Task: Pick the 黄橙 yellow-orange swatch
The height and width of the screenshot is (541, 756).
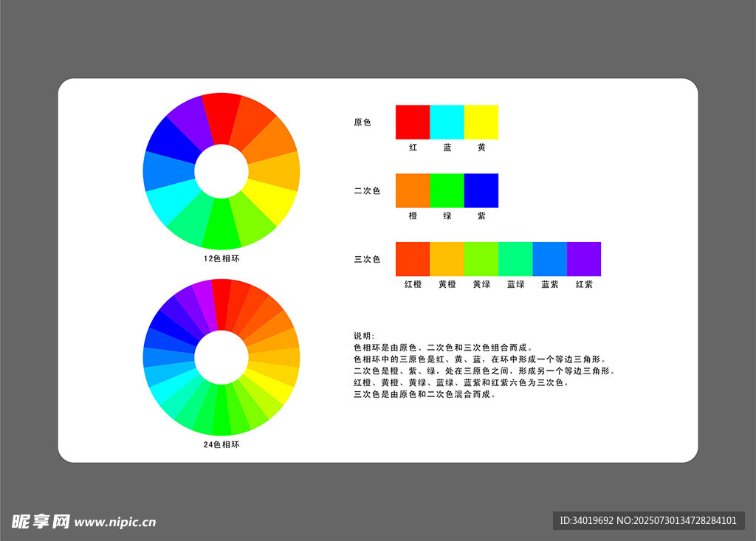Action: [x=447, y=259]
